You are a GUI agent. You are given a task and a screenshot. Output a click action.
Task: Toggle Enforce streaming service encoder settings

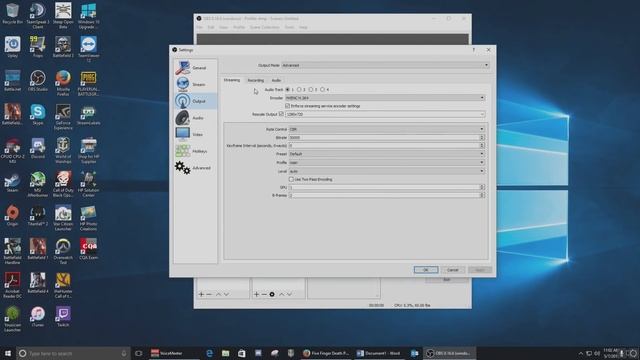[x=288, y=106]
